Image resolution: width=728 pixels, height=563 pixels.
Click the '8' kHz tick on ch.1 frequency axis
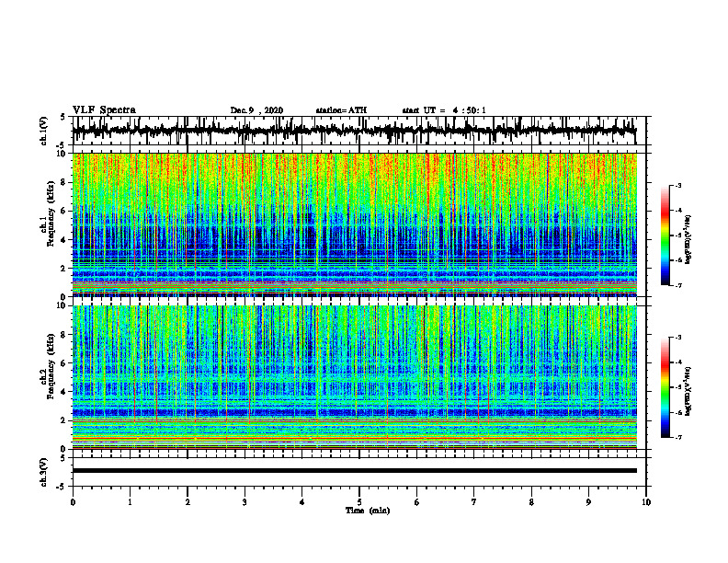(x=64, y=182)
